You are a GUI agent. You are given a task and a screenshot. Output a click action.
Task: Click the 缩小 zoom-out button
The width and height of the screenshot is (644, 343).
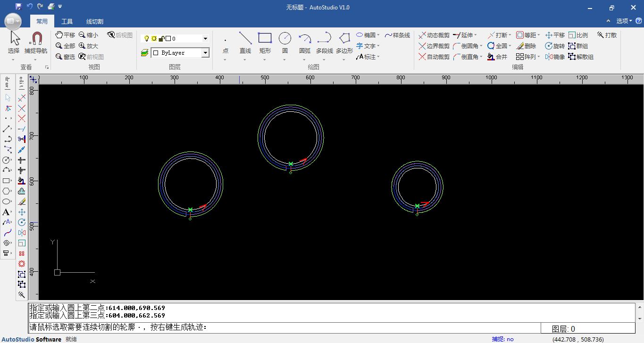tap(88, 35)
